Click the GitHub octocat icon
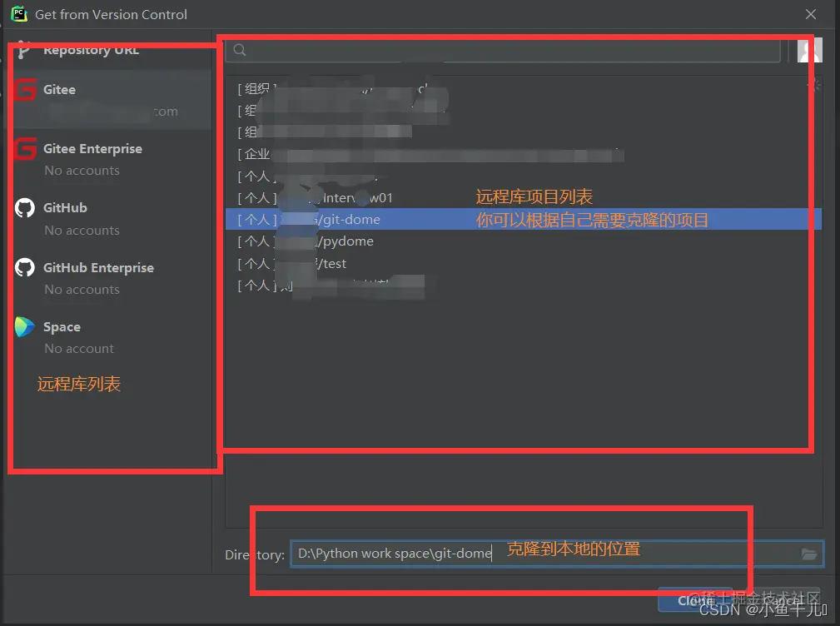840x626 pixels. point(25,208)
